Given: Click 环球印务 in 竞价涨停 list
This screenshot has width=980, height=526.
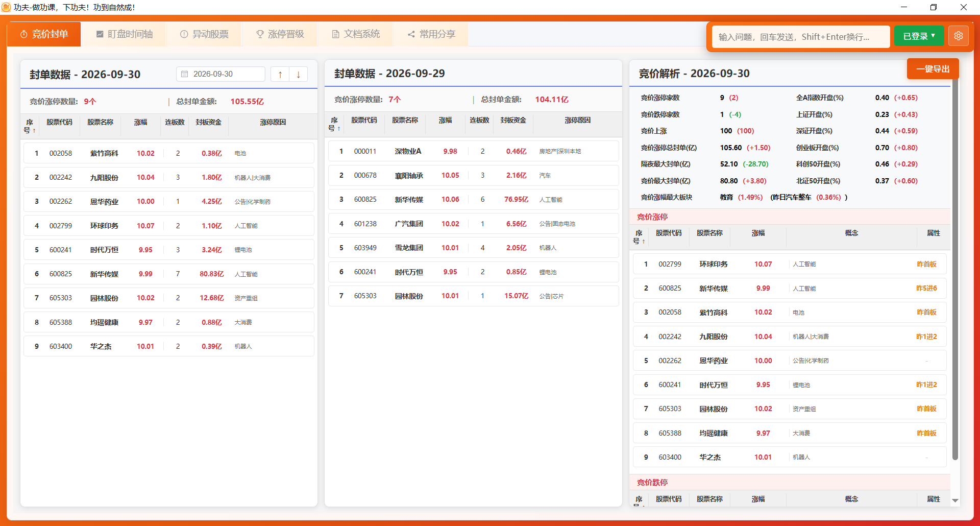Looking at the screenshot, I should pyautogui.click(x=713, y=264).
